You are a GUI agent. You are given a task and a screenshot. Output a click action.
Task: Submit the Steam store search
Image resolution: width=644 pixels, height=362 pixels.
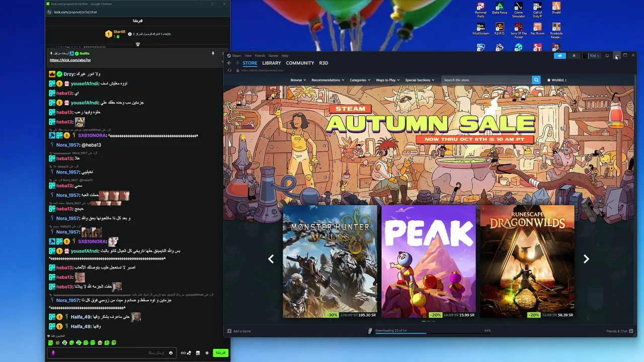(x=536, y=80)
